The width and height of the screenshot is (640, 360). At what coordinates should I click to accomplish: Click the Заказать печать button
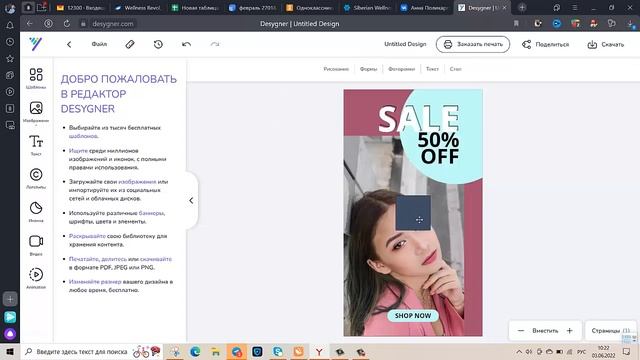pyautogui.click(x=473, y=44)
